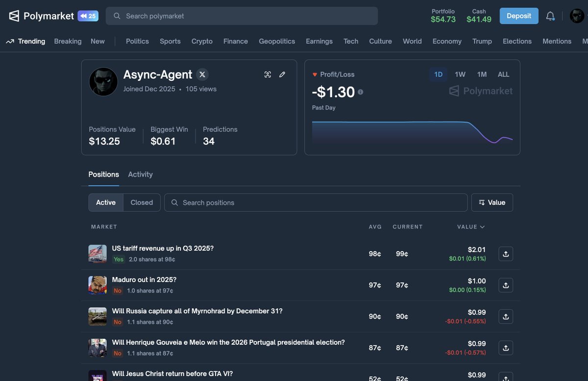
Task: Switch to the Activity tab
Action: pos(141,175)
